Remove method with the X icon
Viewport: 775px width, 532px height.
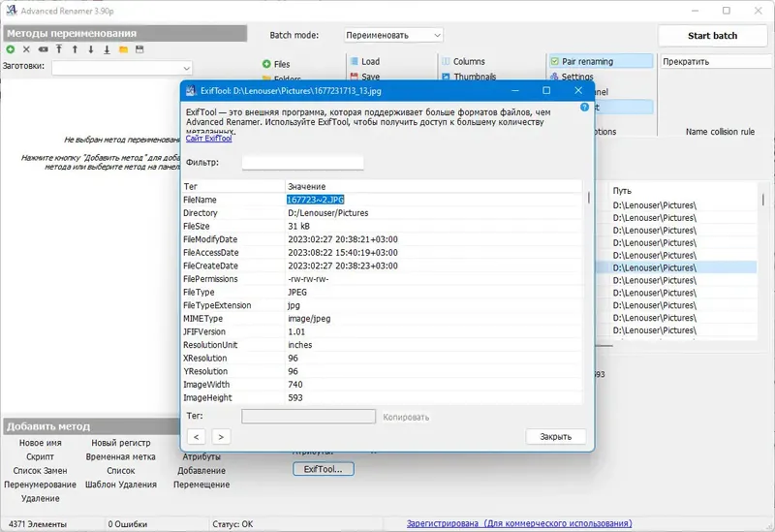(x=27, y=49)
